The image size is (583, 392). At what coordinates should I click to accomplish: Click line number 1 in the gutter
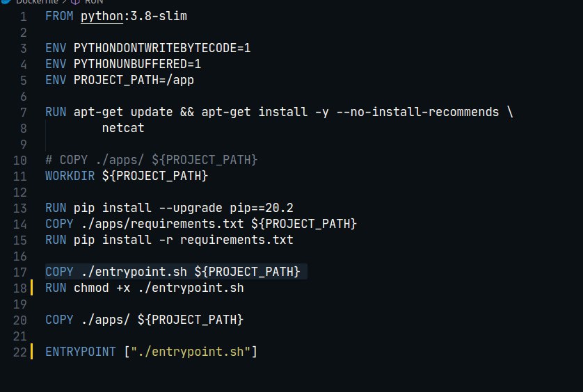[x=23, y=17]
